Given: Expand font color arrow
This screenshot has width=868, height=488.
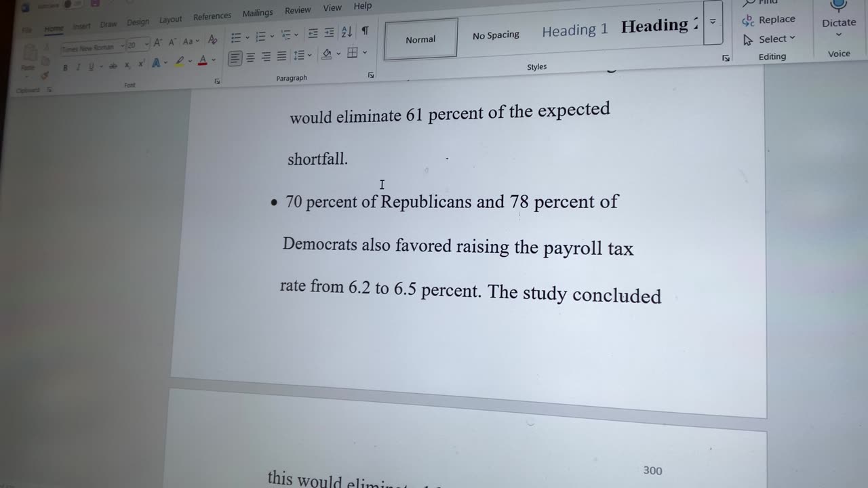Looking at the screenshot, I should pos(214,60).
